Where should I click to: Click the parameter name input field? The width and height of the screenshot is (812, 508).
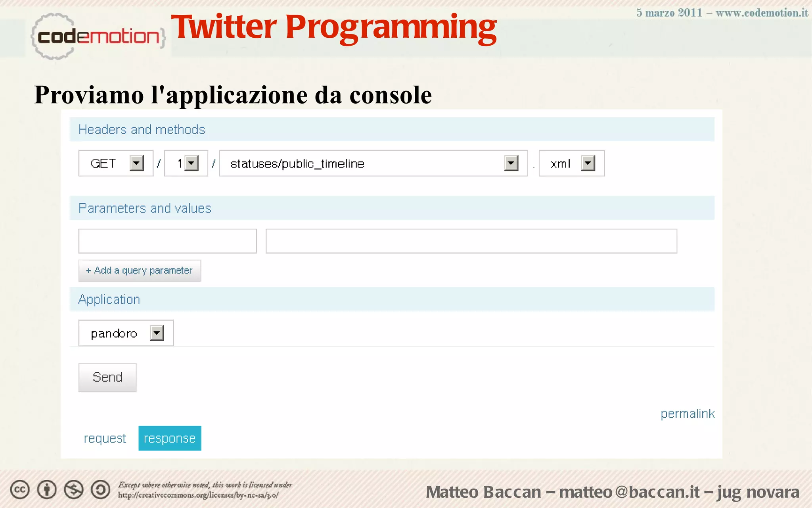coord(167,241)
